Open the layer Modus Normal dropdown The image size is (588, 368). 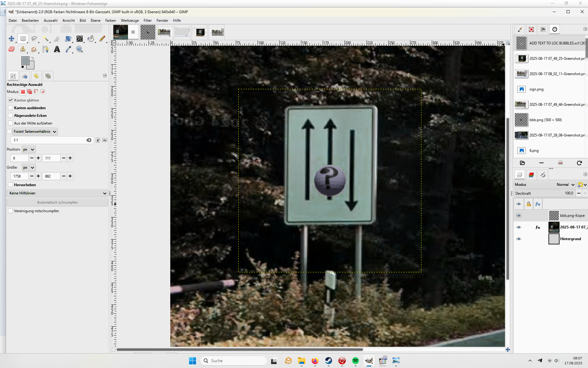tap(565, 185)
